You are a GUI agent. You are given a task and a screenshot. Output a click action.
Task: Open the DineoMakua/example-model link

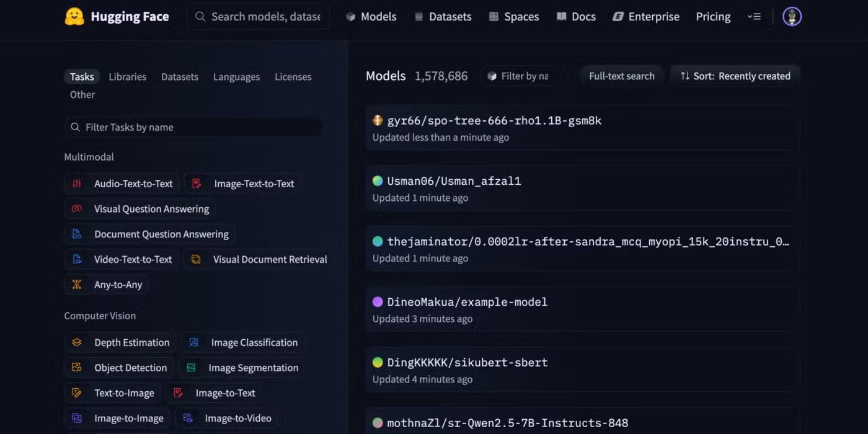[467, 302]
